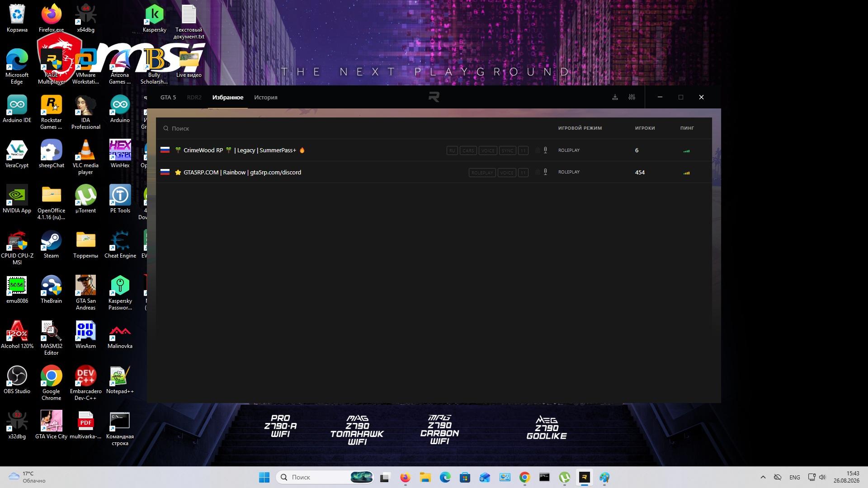Click the microphone icon on CrimeWood RP row
The image size is (868, 488).
tap(546, 150)
